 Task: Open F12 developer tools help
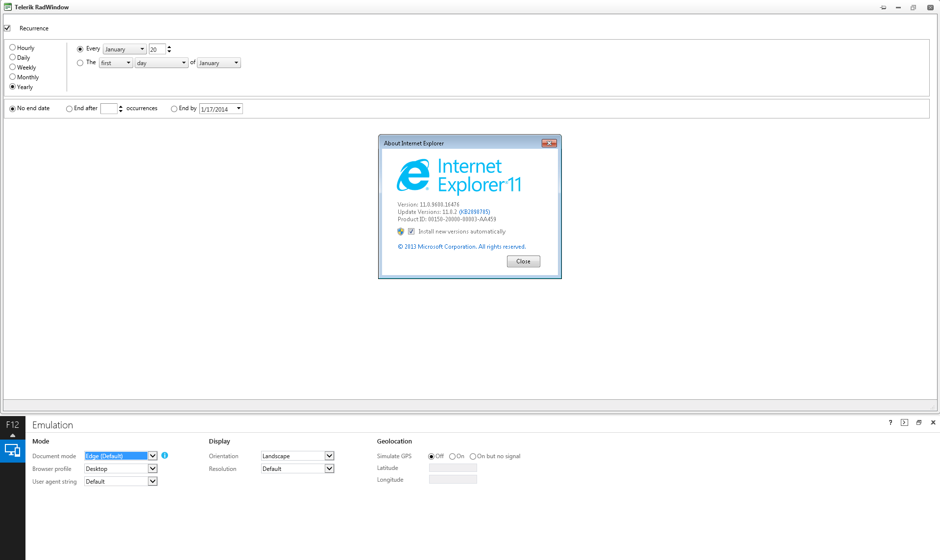(x=891, y=422)
